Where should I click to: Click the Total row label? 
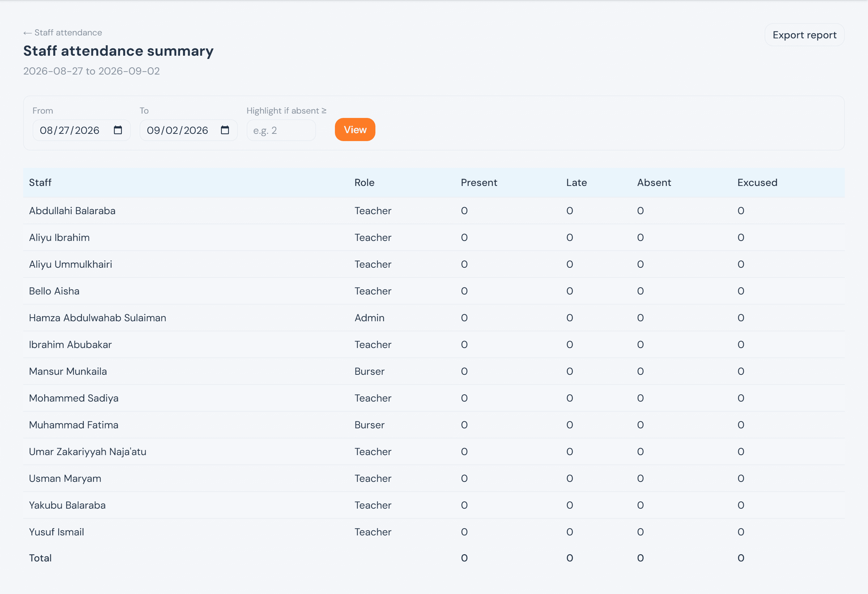pyautogui.click(x=41, y=558)
